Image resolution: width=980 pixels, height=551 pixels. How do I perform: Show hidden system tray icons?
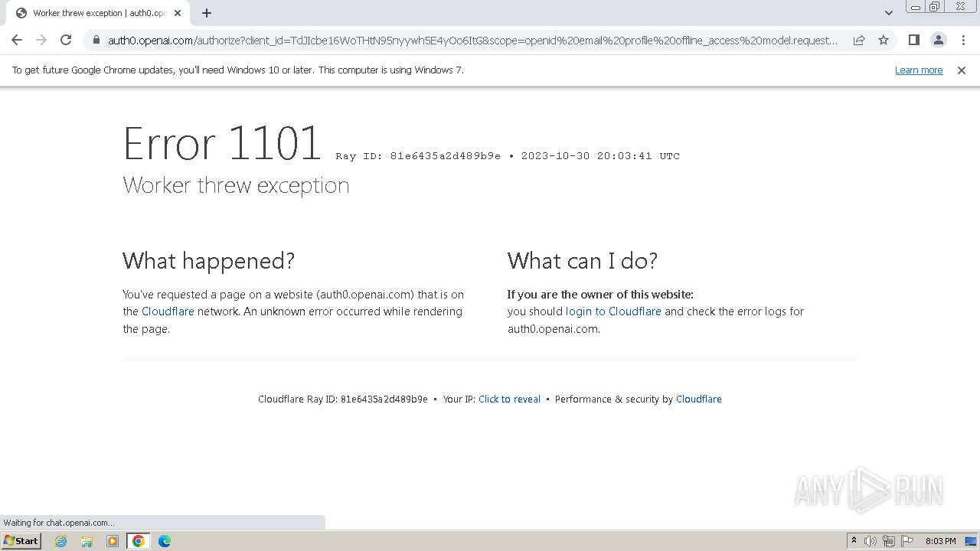pyautogui.click(x=854, y=541)
